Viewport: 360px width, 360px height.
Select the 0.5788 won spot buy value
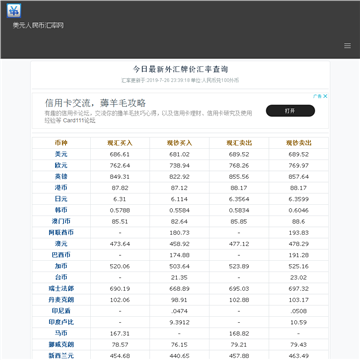(120, 210)
